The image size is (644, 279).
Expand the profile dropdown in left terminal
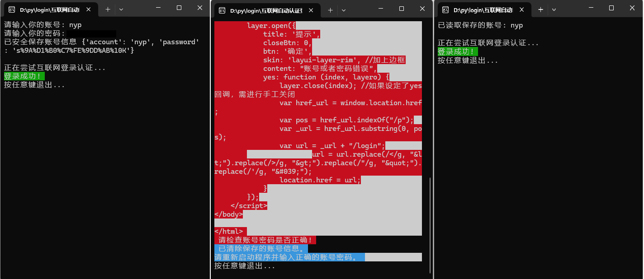121,9
